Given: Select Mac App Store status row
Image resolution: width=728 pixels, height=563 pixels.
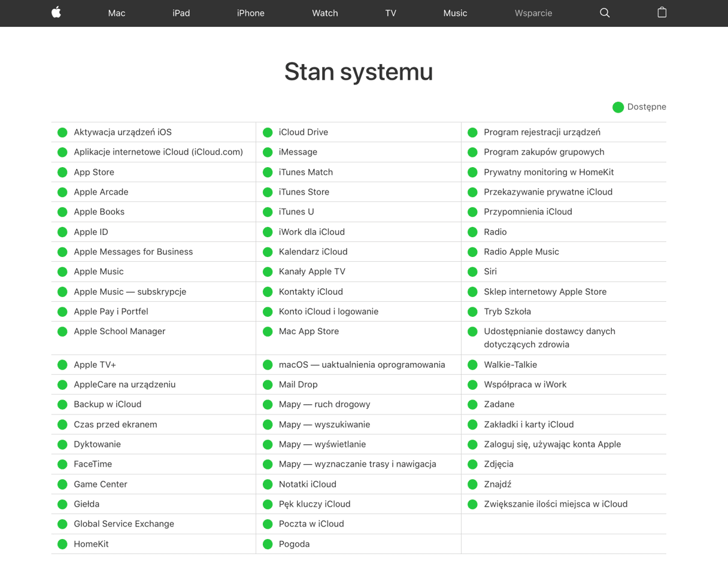Looking at the screenshot, I should 309,332.
